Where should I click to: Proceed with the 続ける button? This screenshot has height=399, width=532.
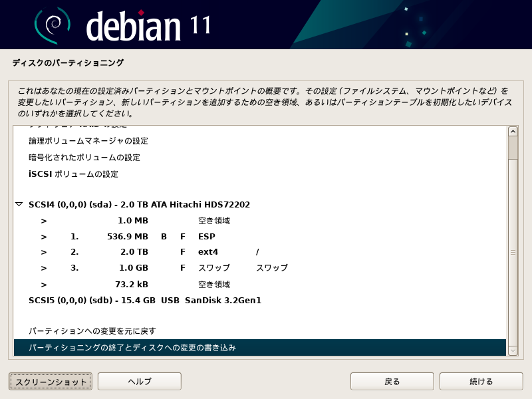(481, 382)
